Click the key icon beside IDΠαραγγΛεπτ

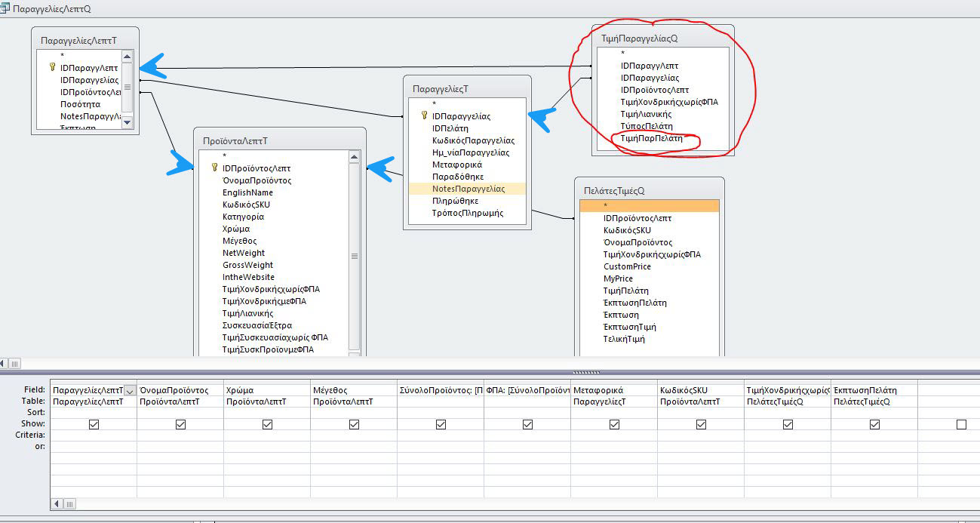click(52, 67)
